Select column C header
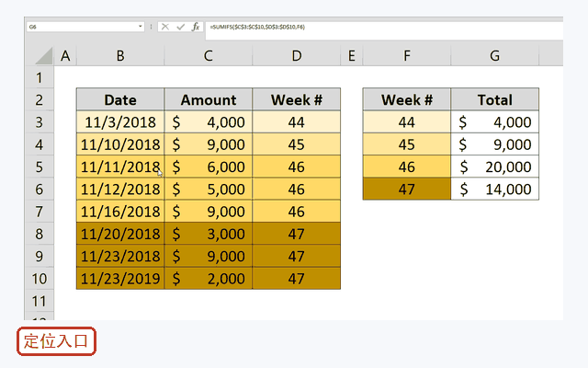 click(209, 55)
